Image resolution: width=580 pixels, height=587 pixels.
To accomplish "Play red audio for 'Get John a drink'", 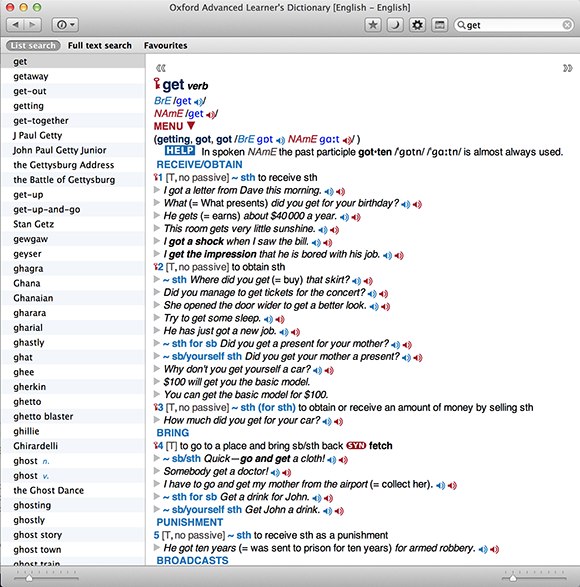I will 339,511.
